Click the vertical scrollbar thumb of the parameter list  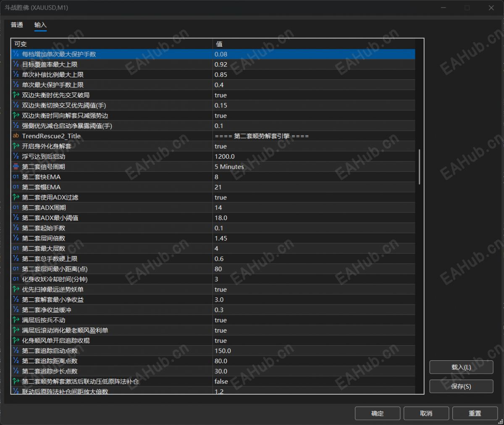(419, 167)
